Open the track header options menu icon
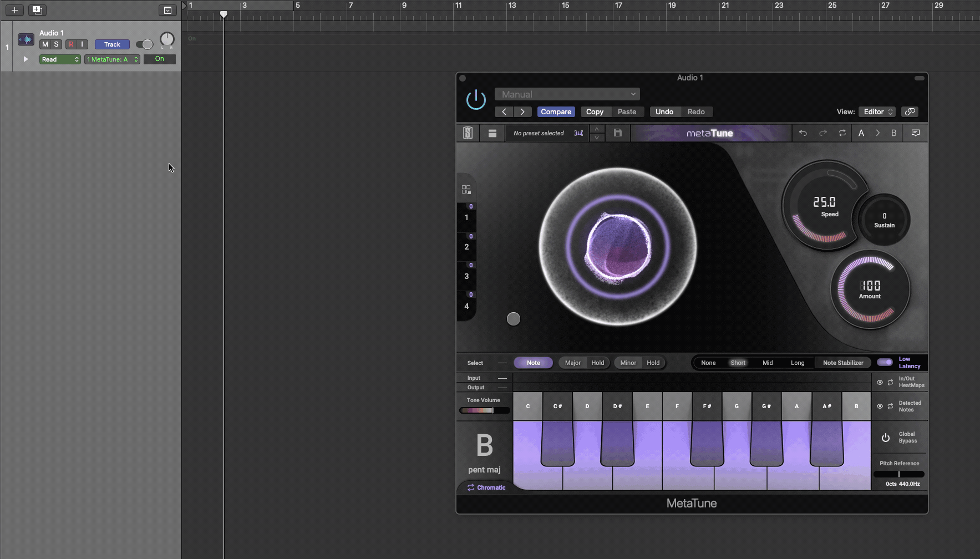The height and width of the screenshot is (559, 980). [x=167, y=10]
